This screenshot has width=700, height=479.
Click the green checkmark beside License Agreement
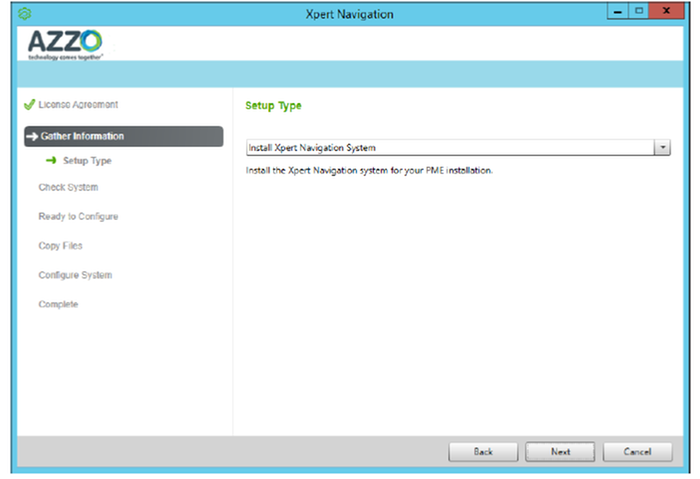(x=29, y=104)
